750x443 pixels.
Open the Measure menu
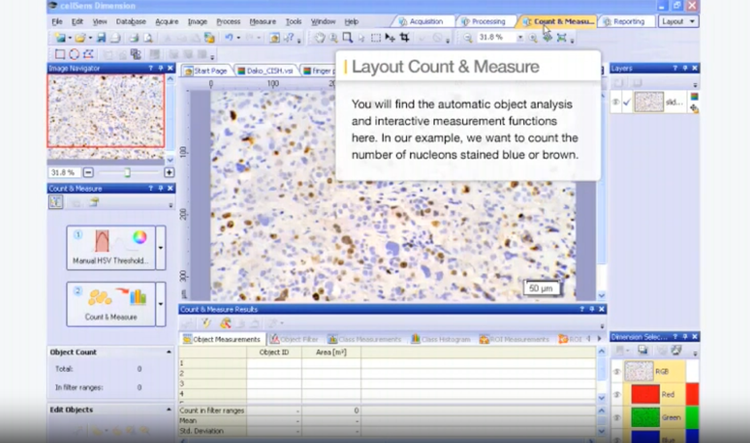pyautogui.click(x=262, y=21)
